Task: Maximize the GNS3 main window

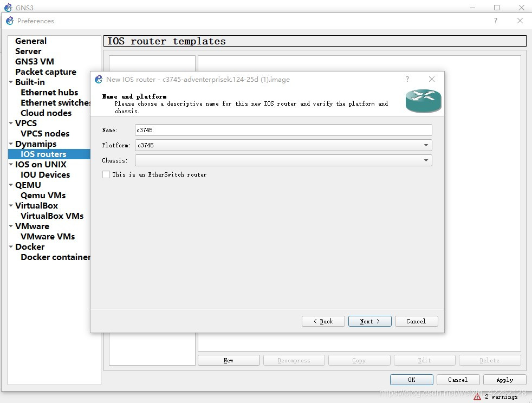Action: tap(497, 8)
